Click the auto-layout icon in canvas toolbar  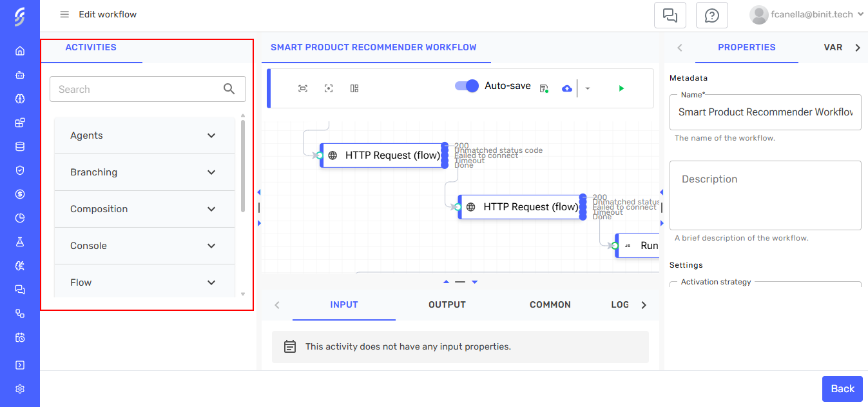(x=354, y=88)
